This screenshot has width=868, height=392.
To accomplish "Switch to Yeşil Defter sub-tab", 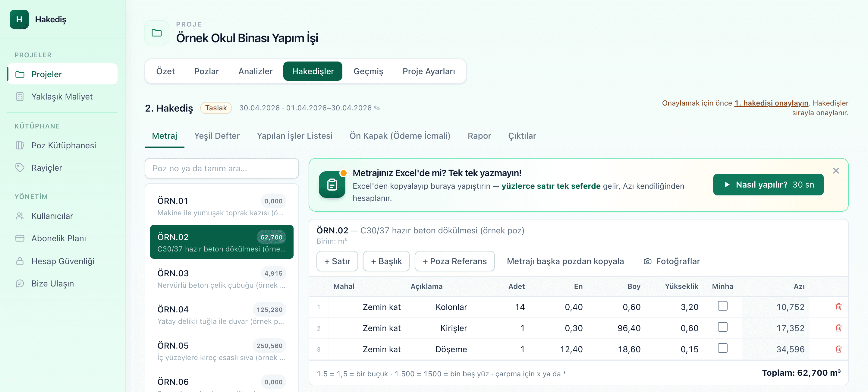I will (217, 136).
